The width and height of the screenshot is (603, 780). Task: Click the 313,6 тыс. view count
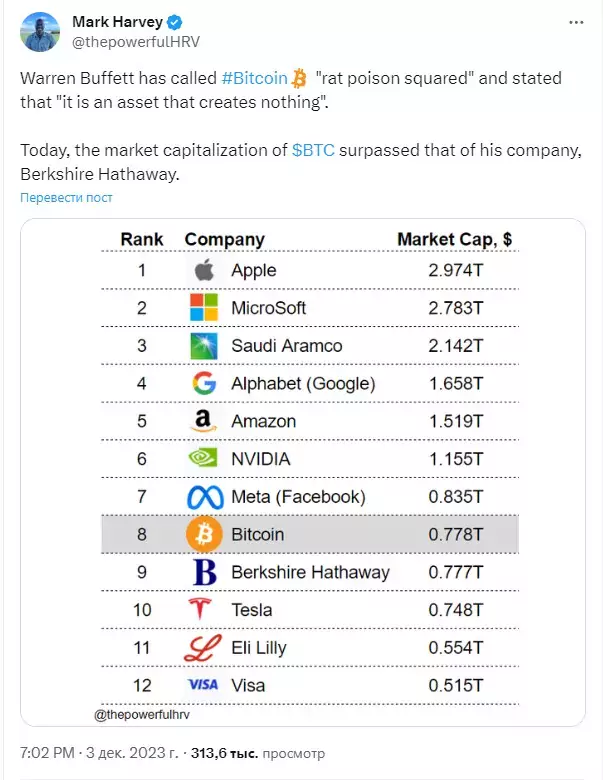(224, 753)
